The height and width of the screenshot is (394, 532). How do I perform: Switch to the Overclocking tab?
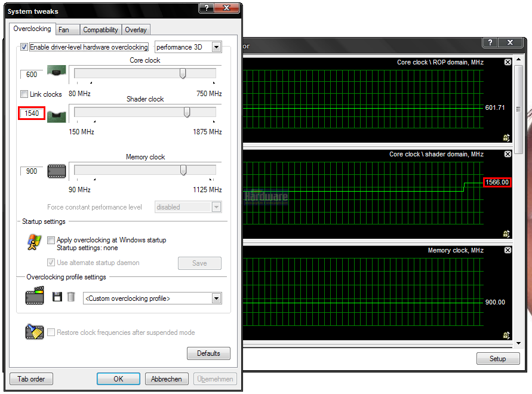[x=32, y=29]
